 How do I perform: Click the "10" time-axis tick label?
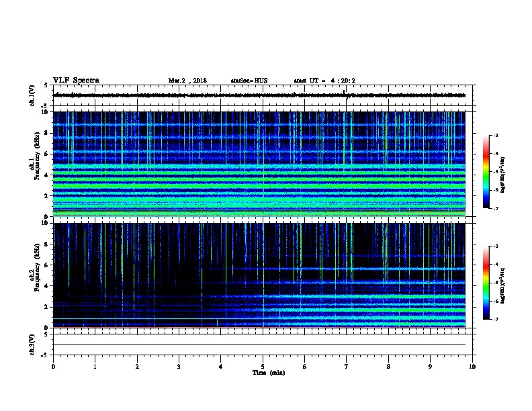pyautogui.click(x=472, y=367)
